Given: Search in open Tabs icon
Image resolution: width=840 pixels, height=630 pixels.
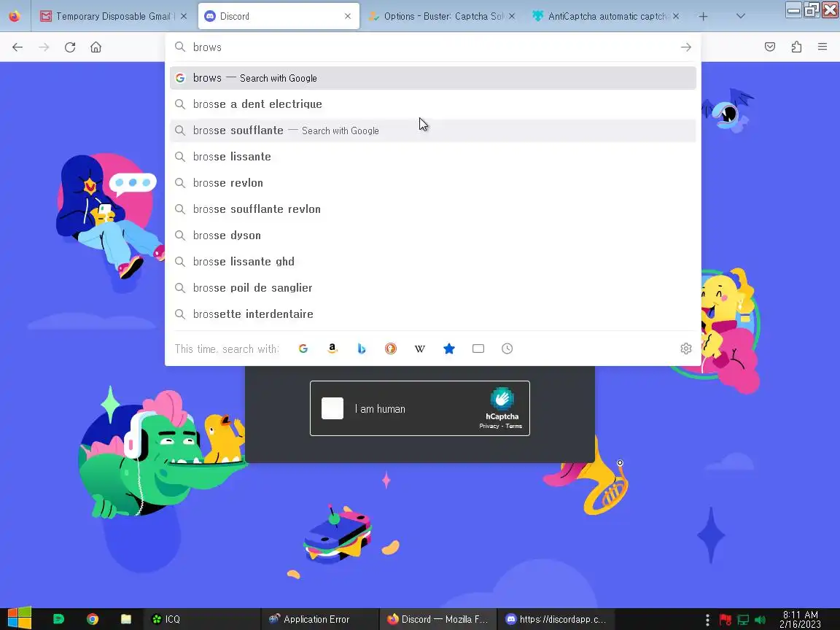Looking at the screenshot, I should [x=478, y=349].
